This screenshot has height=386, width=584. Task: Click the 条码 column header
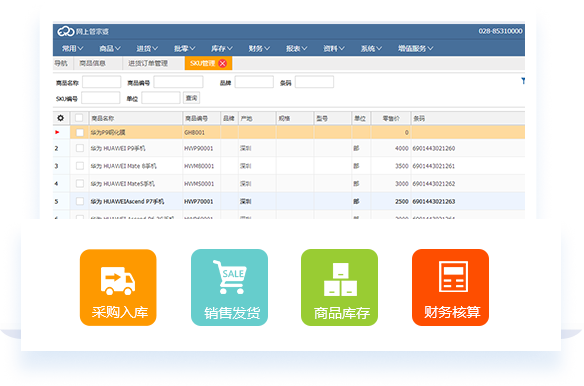468,118
